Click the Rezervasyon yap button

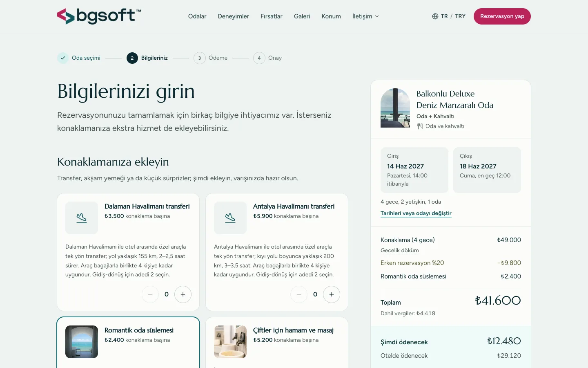[x=502, y=16]
